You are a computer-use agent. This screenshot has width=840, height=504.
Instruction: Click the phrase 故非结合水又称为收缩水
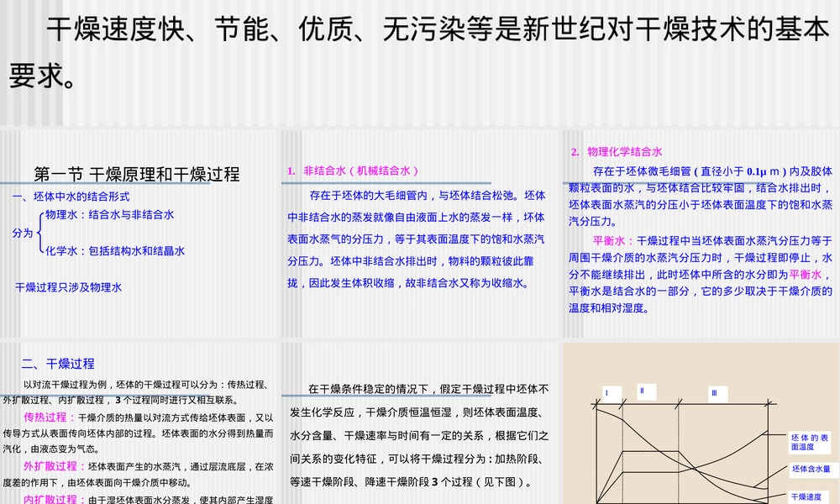coord(466,283)
